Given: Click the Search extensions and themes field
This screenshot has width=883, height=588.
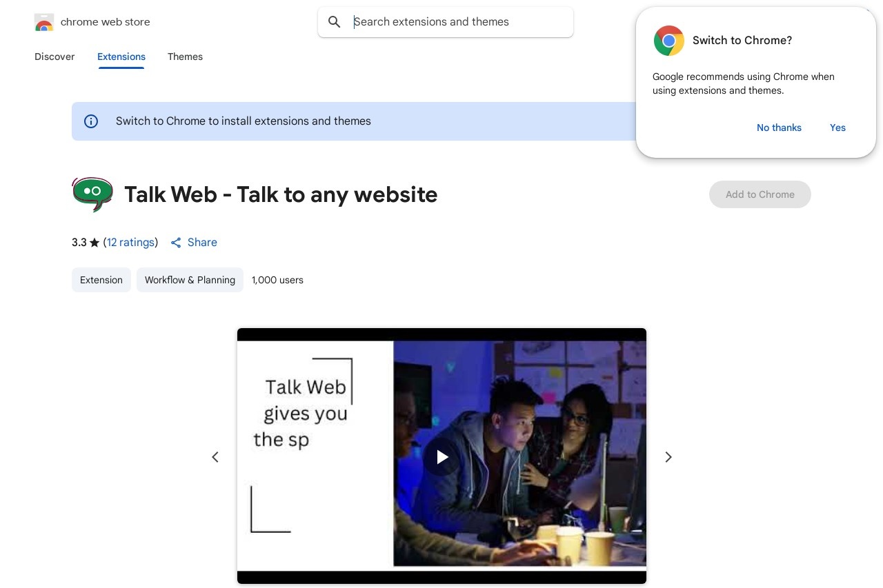Looking at the screenshot, I should 446,22.
